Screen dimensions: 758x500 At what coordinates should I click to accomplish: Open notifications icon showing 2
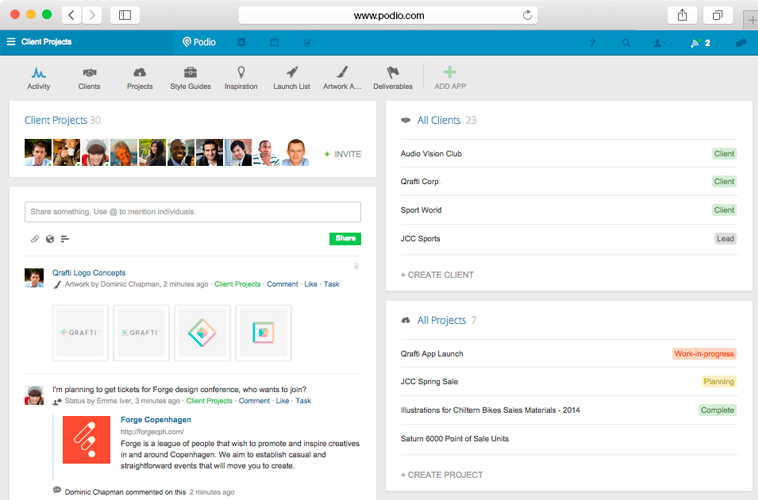699,43
